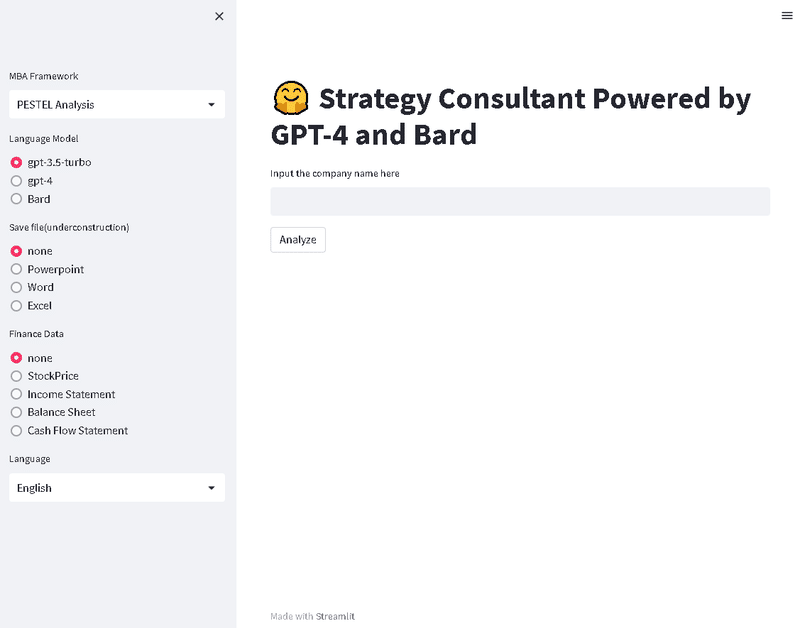Click the Analyze button
The height and width of the screenshot is (628, 800).
point(298,240)
